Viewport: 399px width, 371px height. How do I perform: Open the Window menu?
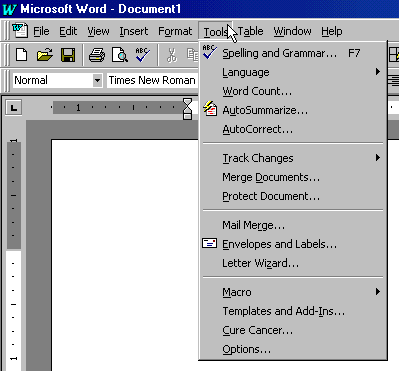pos(292,31)
